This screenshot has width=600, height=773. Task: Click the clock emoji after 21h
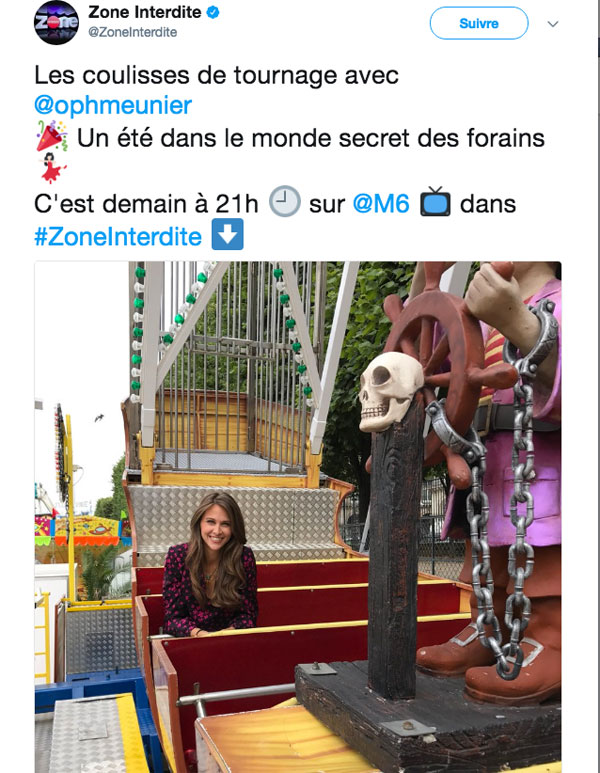(x=284, y=202)
